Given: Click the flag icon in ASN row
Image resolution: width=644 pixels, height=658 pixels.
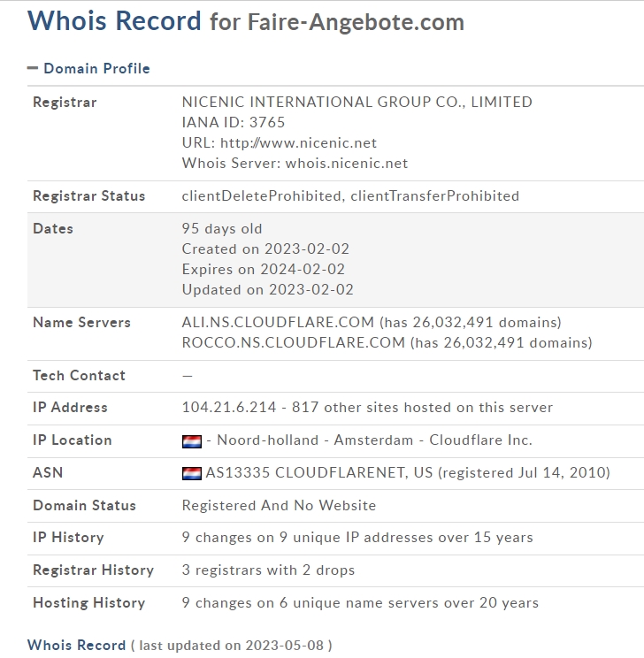Looking at the screenshot, I should [192, 473].
